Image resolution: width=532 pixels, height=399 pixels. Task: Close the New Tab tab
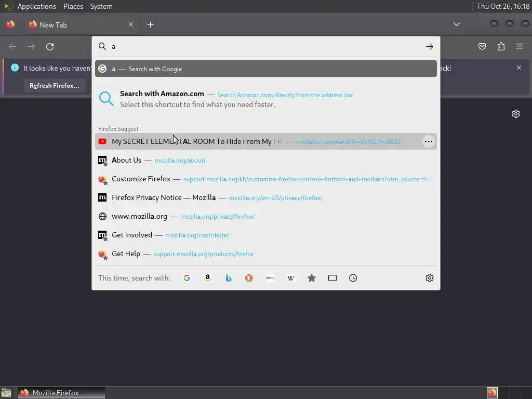(x=131, y=24)
